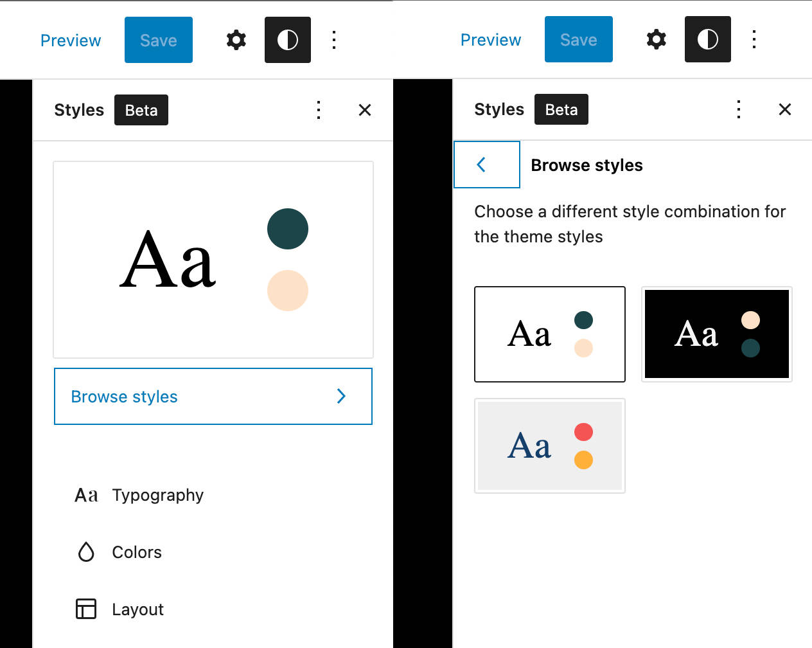Image resolution: width=812 pixels, height=648 pixels.
Task: Select the default white style variation
Action: pyautogui.click(x=549, y=334)
